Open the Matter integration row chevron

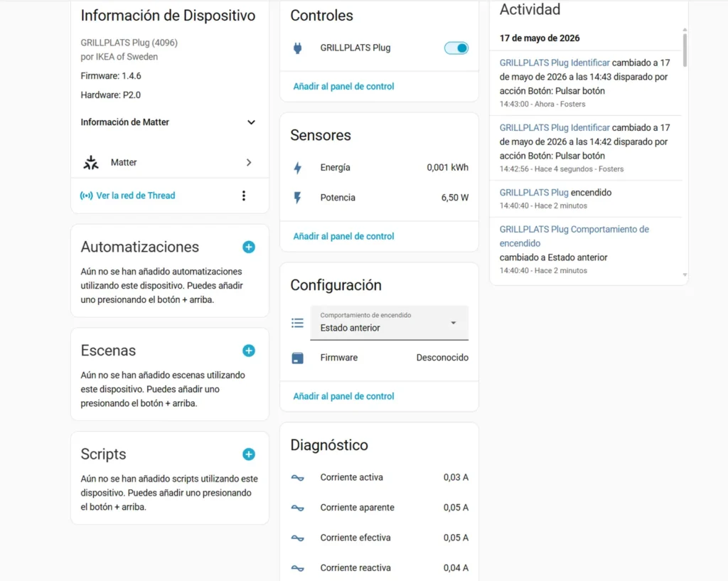pos(249,163)
